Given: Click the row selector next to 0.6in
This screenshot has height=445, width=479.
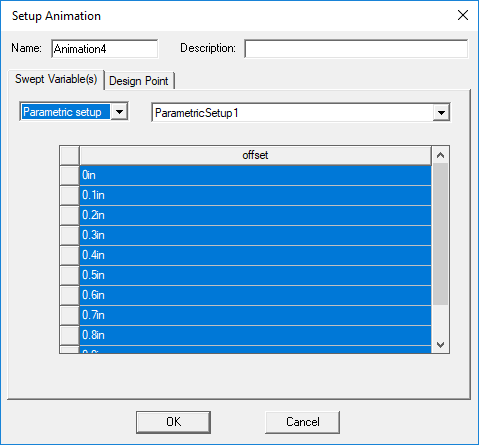Looking at the screenshot, I should (x=70, y=295).
